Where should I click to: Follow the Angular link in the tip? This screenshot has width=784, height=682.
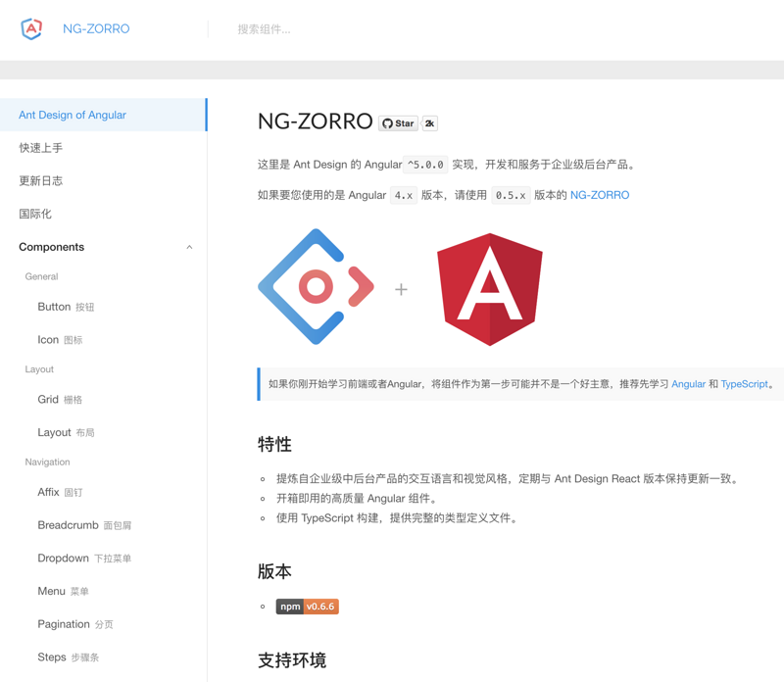coord(688,384)
